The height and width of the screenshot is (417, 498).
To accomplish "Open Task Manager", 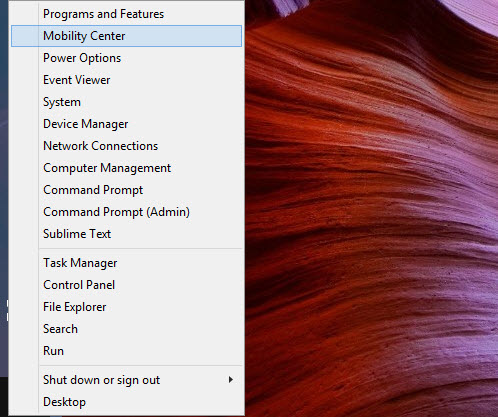I will pos(126,263).
